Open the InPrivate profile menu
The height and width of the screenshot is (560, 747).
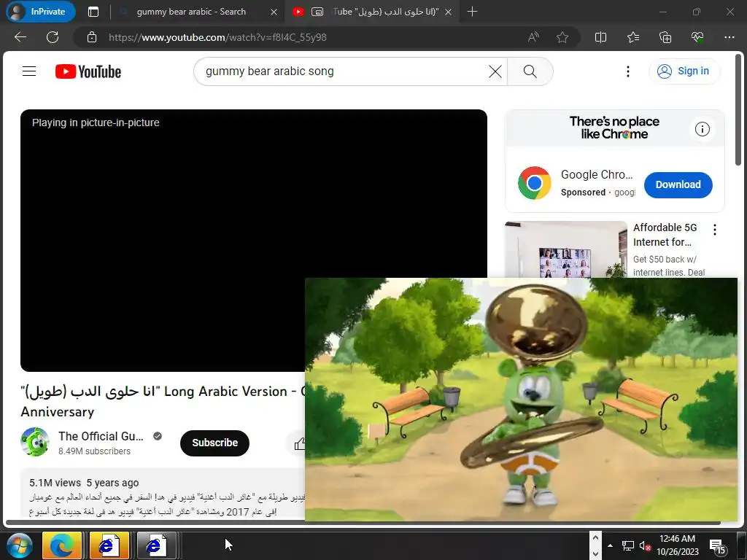[41, 12]
